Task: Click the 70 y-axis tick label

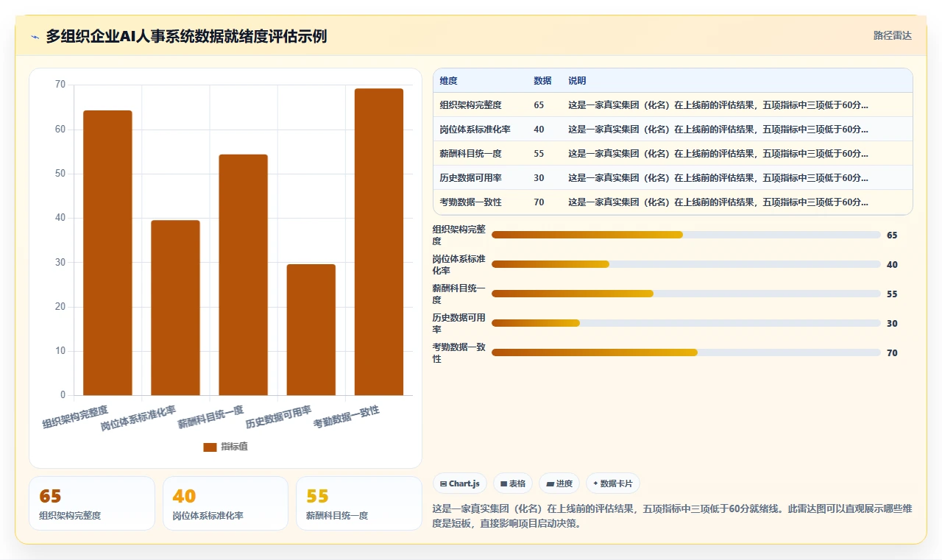Action: (x=60, y=85)
